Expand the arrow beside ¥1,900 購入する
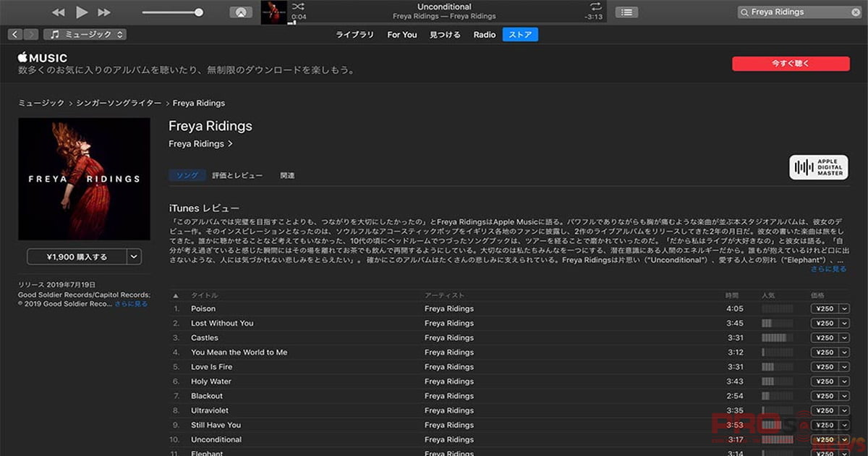Image resolution: width=868 pixels, height=456 pixels. pos(134,256)
